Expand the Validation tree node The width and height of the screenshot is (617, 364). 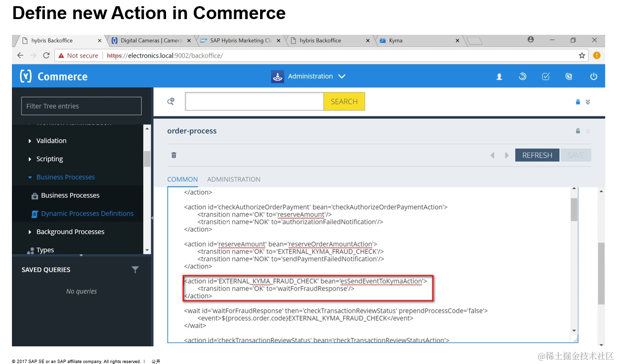[x=30, y=141]
